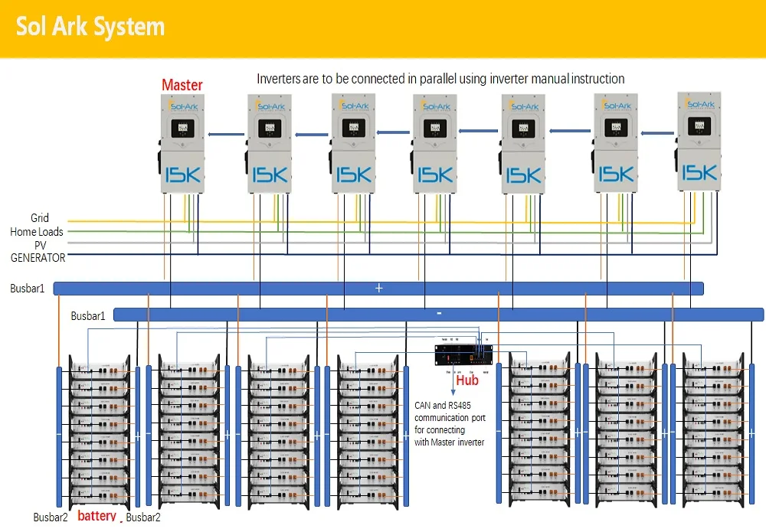Screen dimensions: 766x532
Task: Click the PV line label
Action: tap(41, 245)
